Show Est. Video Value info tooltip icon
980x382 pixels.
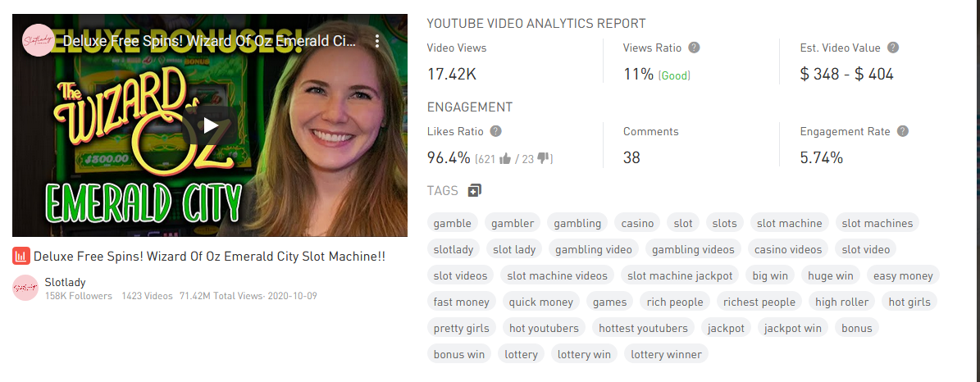[893, 48]
